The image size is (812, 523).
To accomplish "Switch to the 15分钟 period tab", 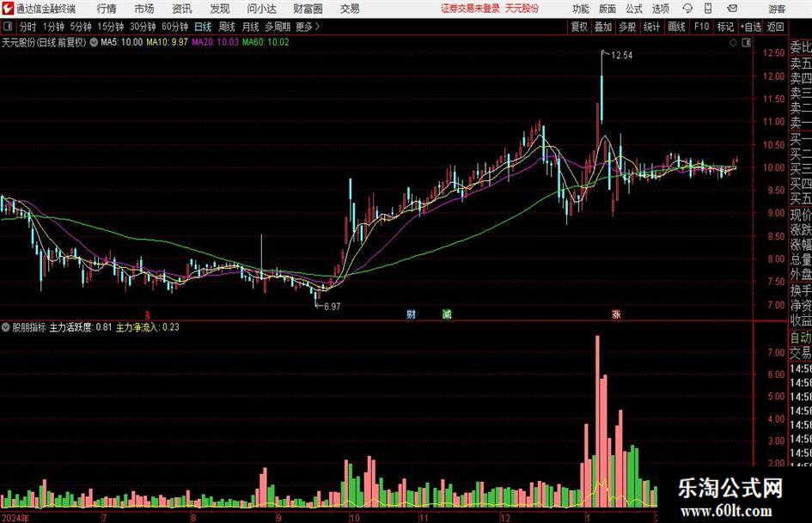I will pyautogui.click(x=111, y=27).
